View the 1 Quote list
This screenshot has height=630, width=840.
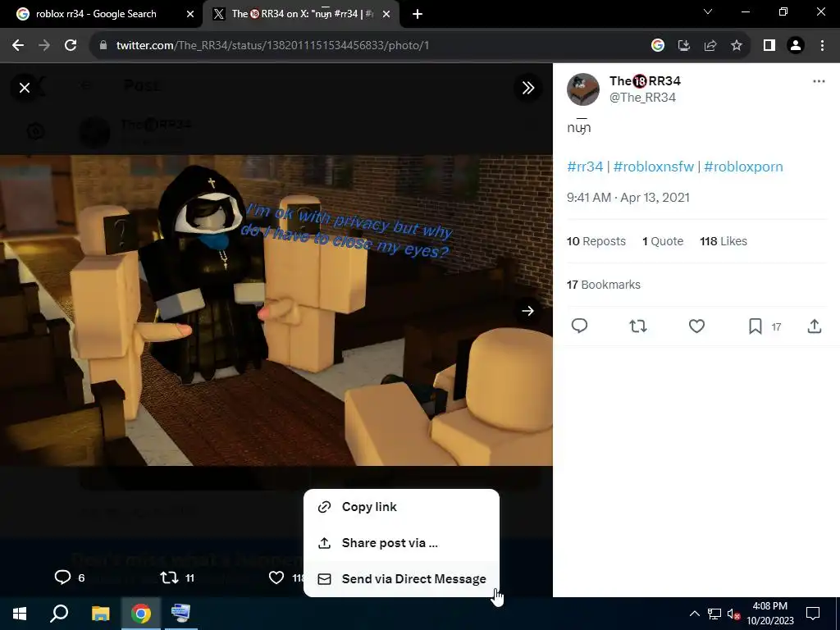point(663,241)
